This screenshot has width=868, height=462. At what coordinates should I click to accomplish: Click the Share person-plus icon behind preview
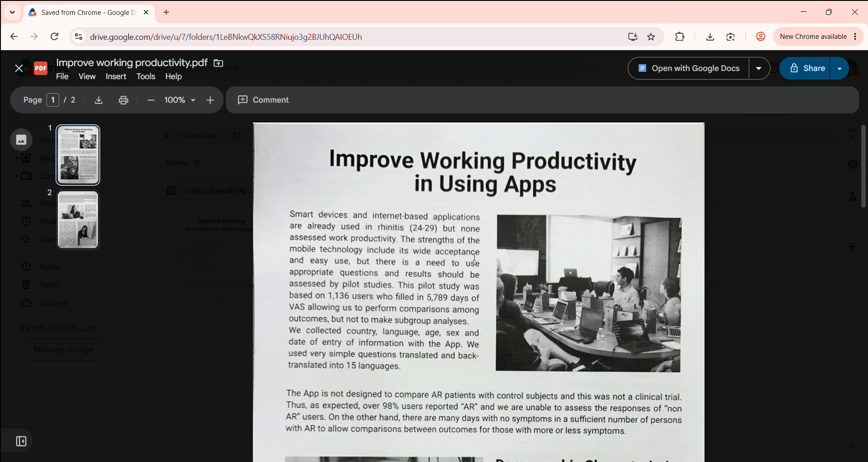236,136
